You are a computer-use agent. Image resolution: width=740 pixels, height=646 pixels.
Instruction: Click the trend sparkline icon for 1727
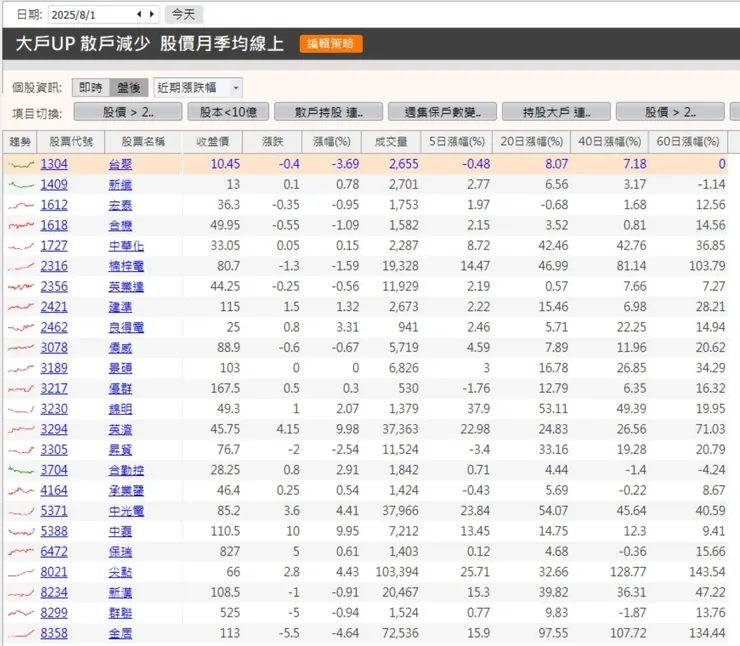pos(21,246)
